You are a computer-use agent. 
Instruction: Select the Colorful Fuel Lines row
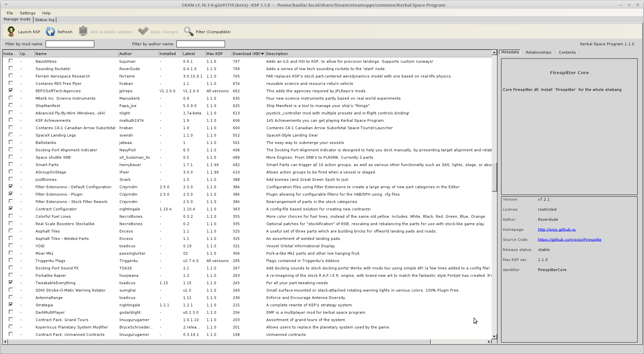point(247,216)
